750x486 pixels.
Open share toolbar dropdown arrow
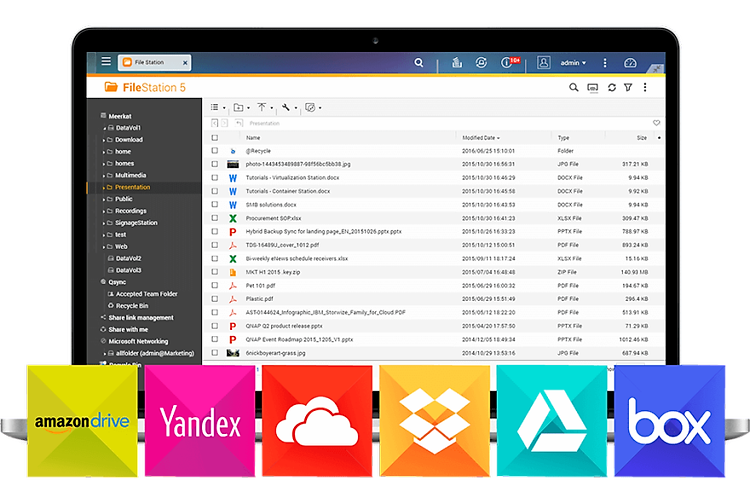click(320, 108)
